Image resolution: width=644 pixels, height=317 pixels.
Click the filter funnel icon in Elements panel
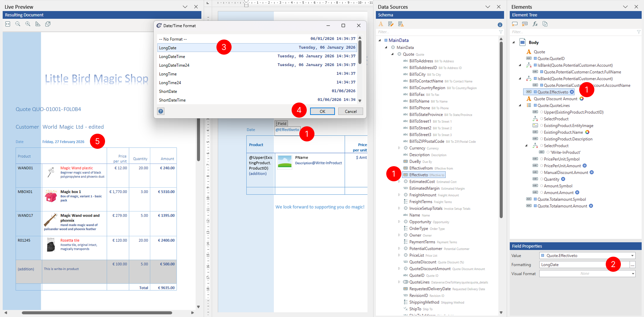(639, 32)
